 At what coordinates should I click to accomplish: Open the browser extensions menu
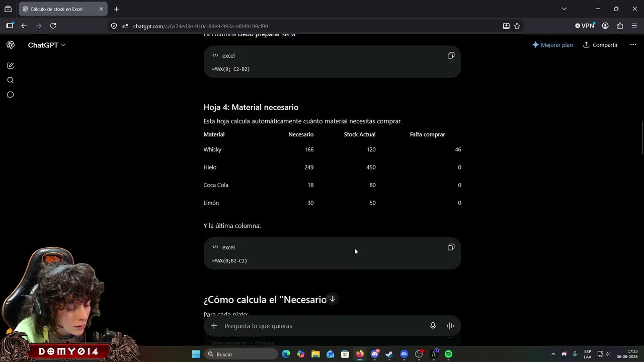point(620,26)
